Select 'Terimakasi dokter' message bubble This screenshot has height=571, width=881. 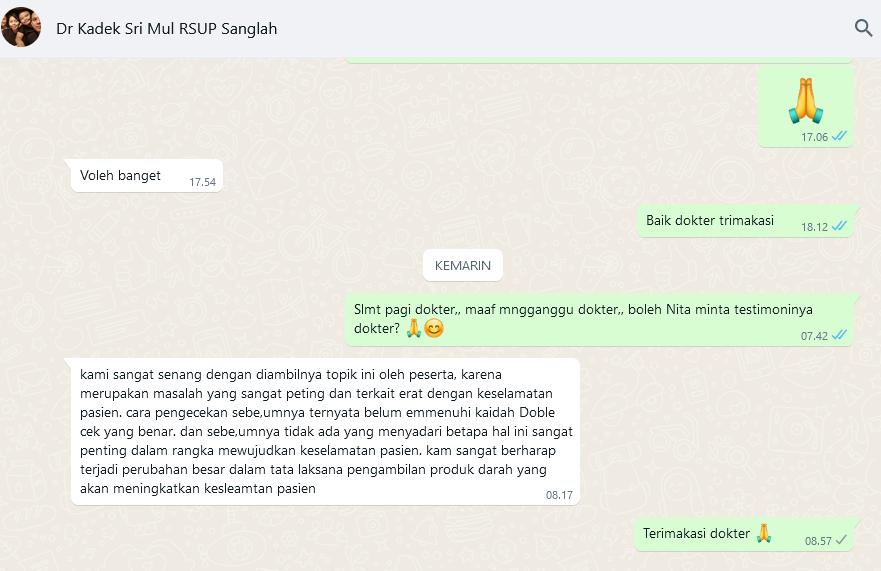click(x=744, y=534)
